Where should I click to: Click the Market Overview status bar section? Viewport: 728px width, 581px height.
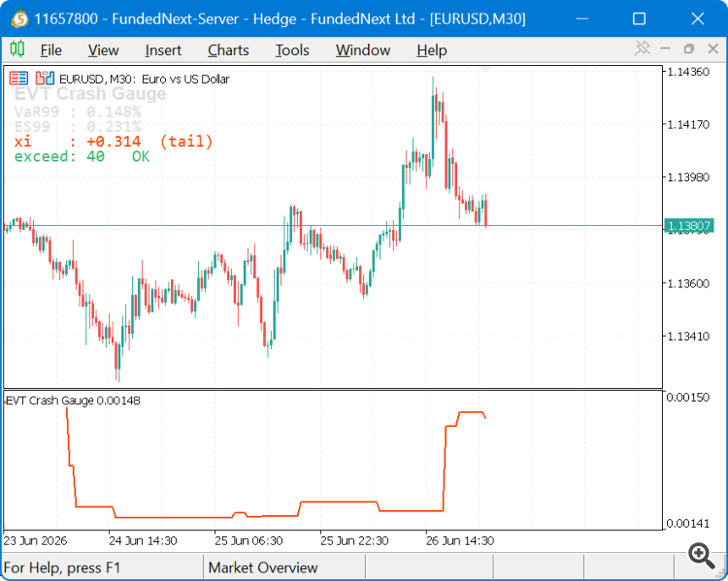coord(263,567)
